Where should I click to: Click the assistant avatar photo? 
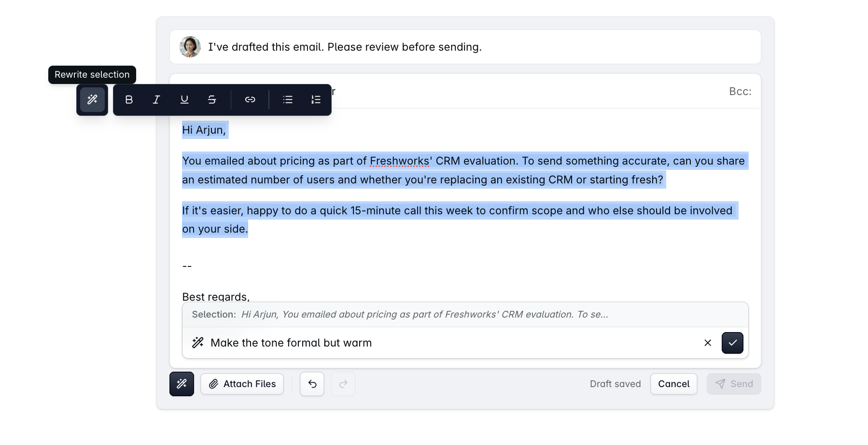point(190,47)
